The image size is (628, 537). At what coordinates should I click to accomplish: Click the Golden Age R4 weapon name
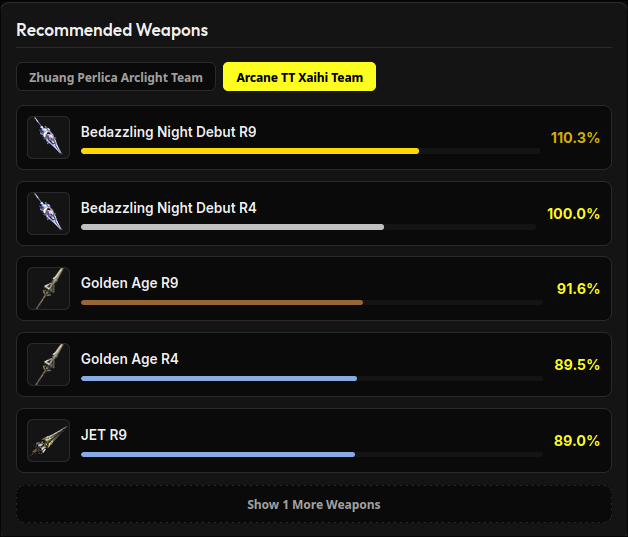[x=129, y=359]
